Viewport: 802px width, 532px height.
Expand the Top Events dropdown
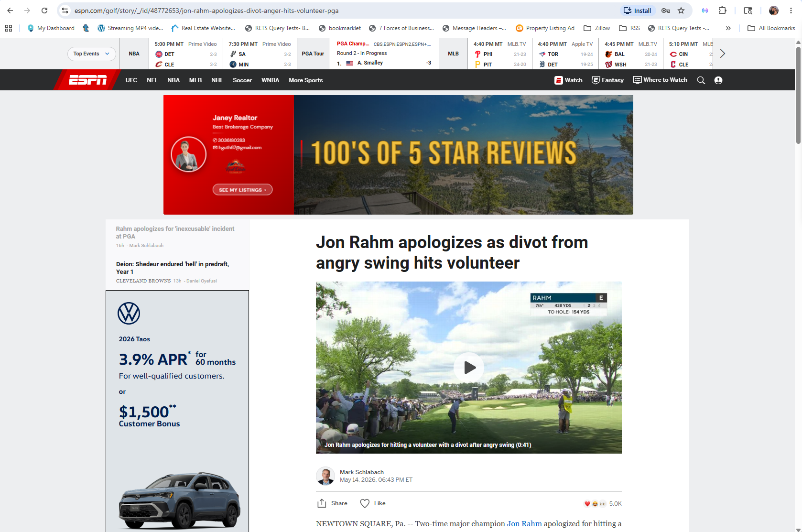coord(91,54)
